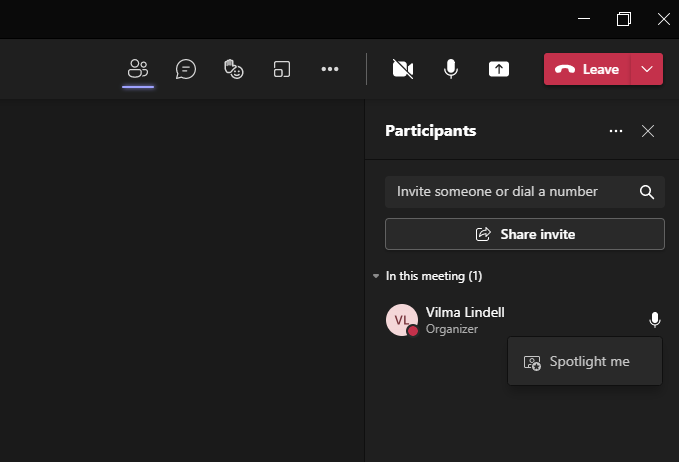This screenshot has width=679, height=462.
Task: Toggle Vilma Lindell's microphone icon
Action: tap(655, 320)
